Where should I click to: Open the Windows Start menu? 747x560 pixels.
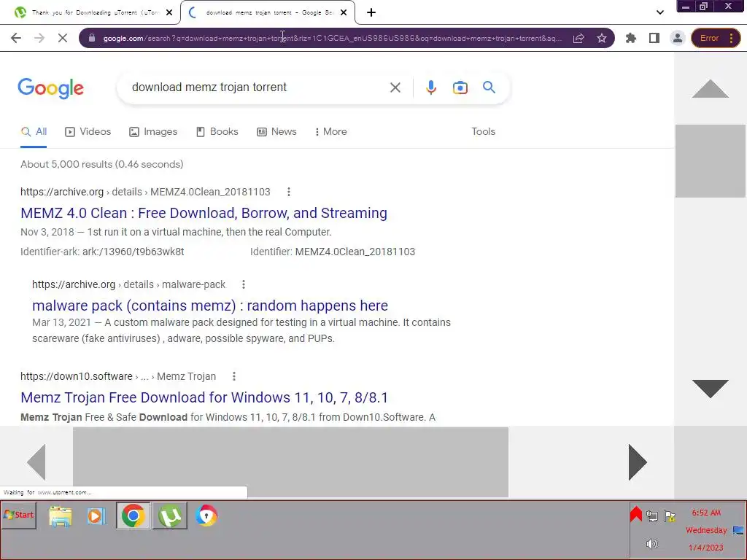[18, 515]
